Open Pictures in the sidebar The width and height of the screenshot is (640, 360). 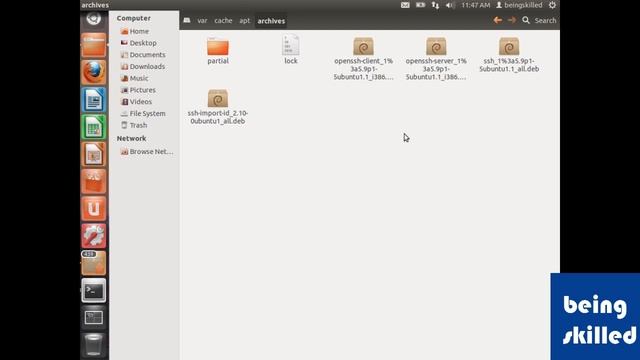coord(138,90)
